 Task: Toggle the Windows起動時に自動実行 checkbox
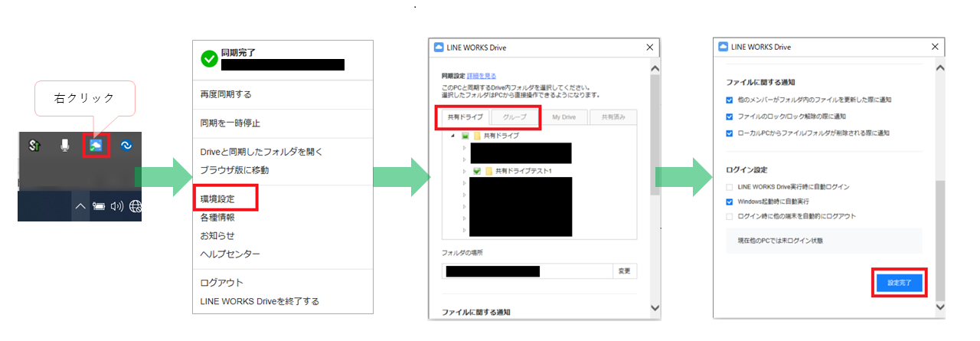[729, 202]
